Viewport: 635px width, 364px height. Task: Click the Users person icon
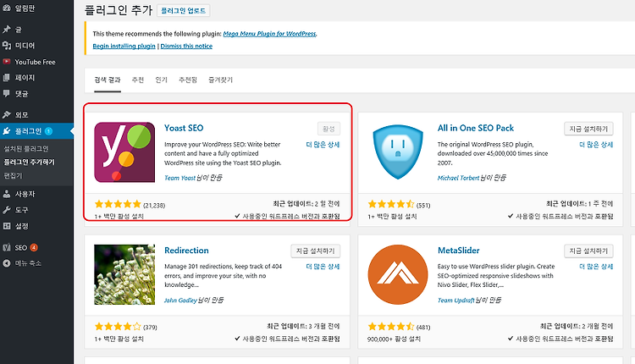[7, 194]
